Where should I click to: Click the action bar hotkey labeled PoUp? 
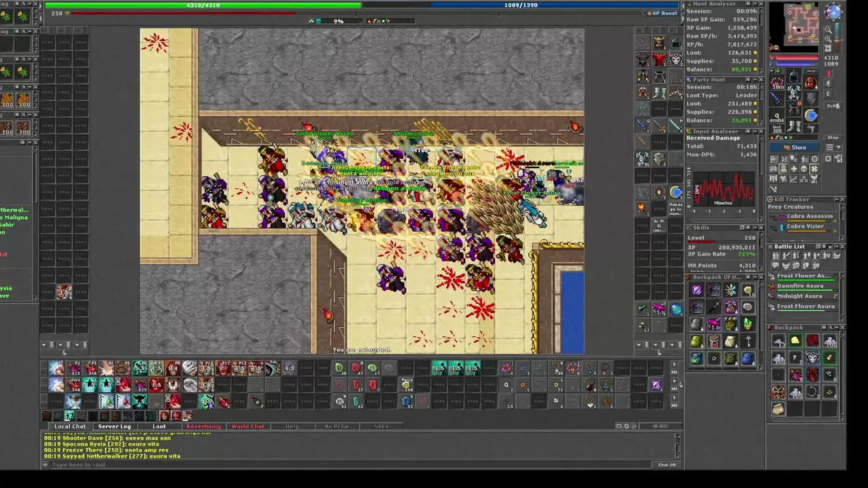[x=406, y=384]
